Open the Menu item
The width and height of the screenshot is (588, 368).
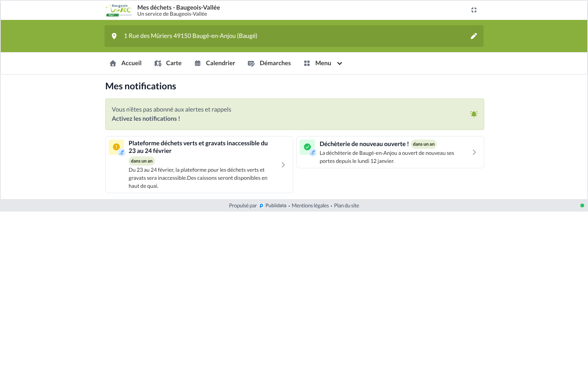(323, 63)
